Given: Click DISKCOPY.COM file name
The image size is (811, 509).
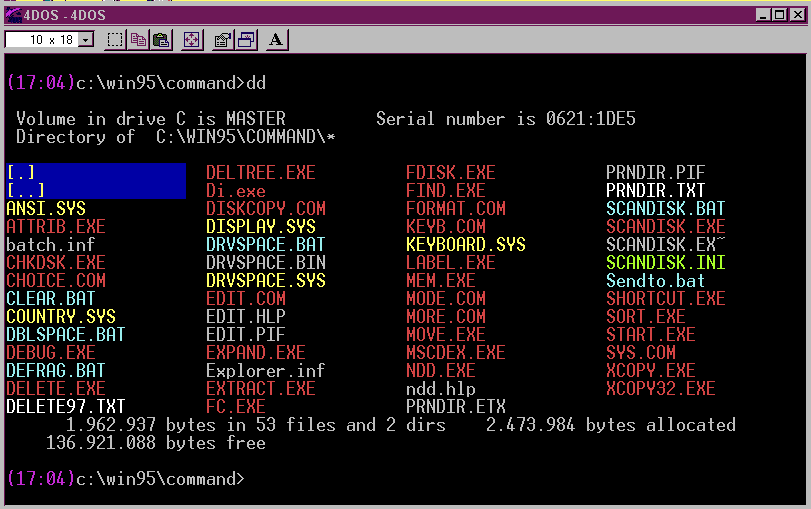Looking at the screenshot, I should 266,208.
